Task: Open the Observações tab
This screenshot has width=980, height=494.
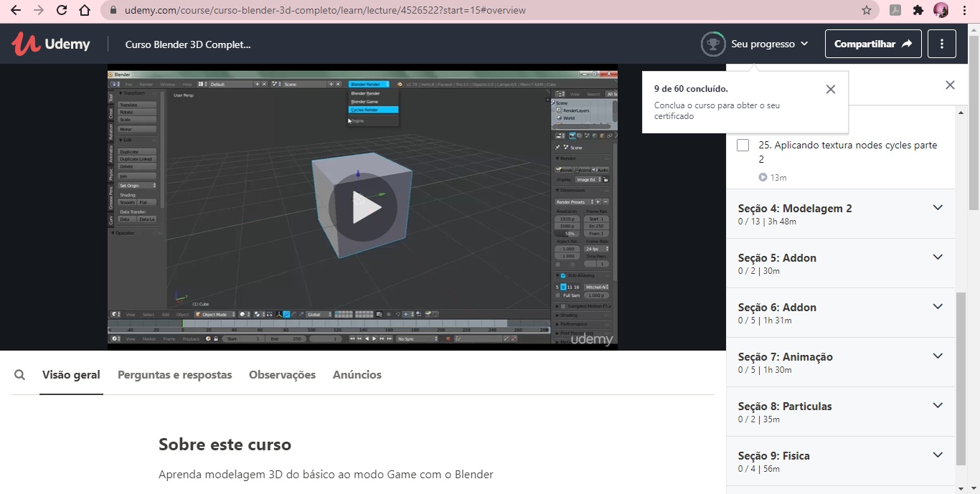Action: click(x=282, y=374)
